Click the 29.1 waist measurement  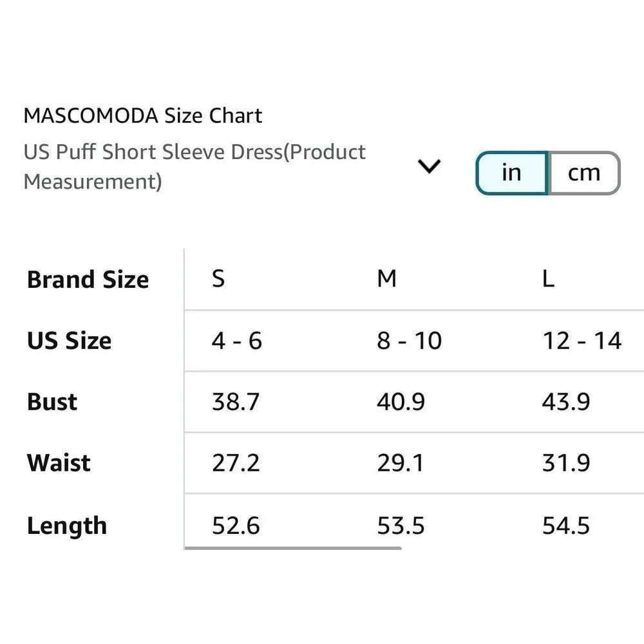401,463
